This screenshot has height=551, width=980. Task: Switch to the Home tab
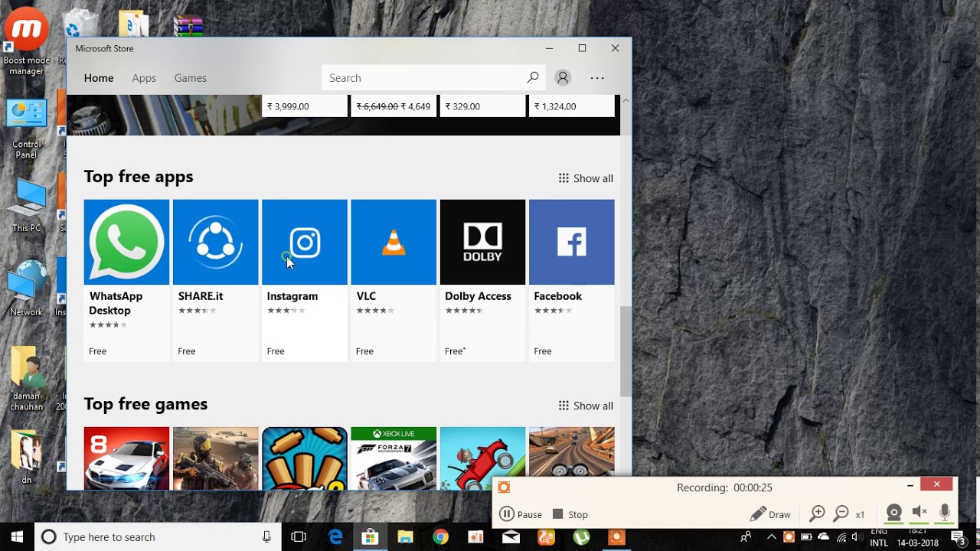pyautogui.click(x=99, y=78)
